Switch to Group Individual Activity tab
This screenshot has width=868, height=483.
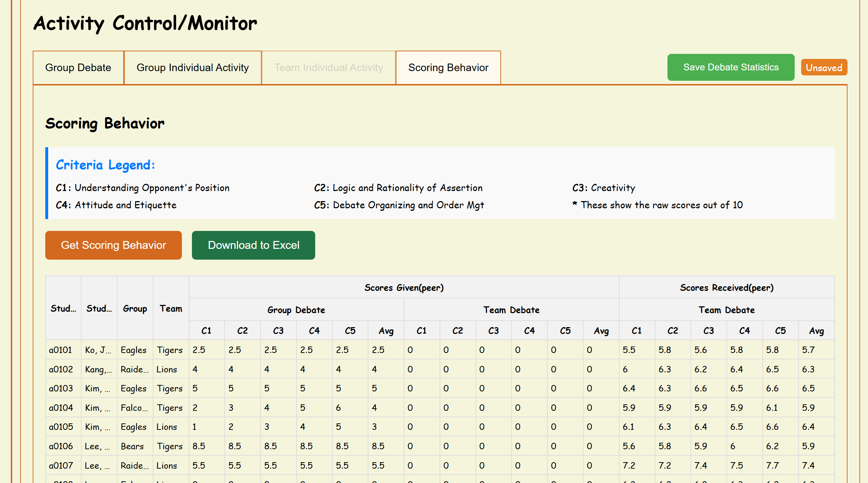(x=193, y=68)
